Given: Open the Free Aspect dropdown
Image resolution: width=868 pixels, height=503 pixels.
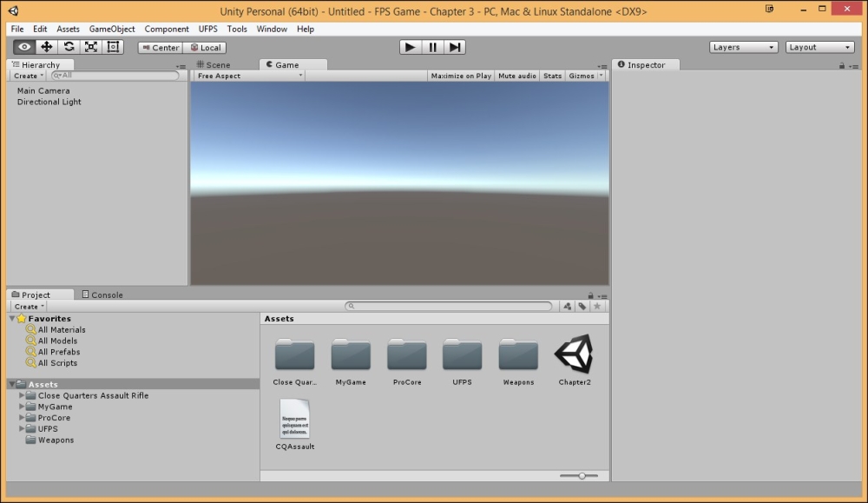Looking at the screenshot, I should click(249, 76).
